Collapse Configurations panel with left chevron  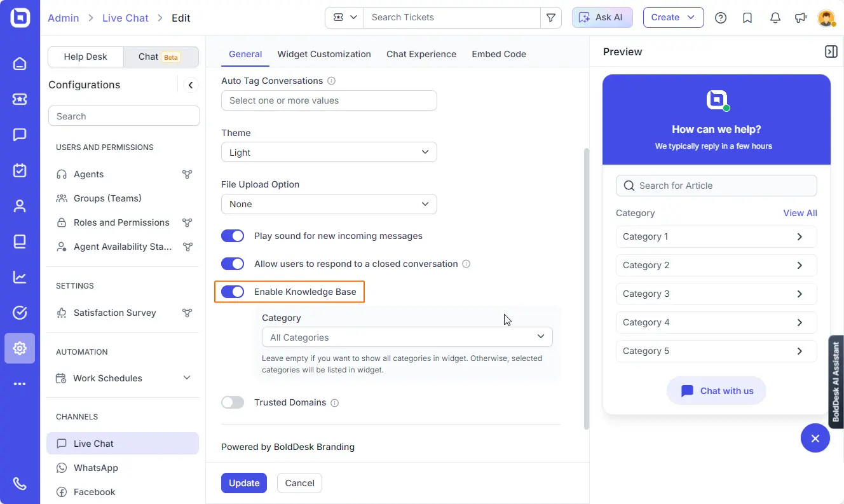191,85
